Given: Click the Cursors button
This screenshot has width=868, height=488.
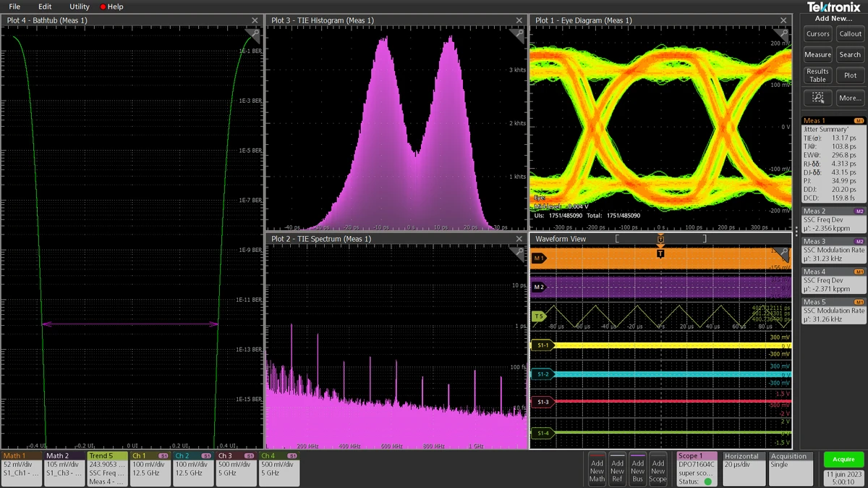Looking at the screenshot, I should click(x=817, y=34).
